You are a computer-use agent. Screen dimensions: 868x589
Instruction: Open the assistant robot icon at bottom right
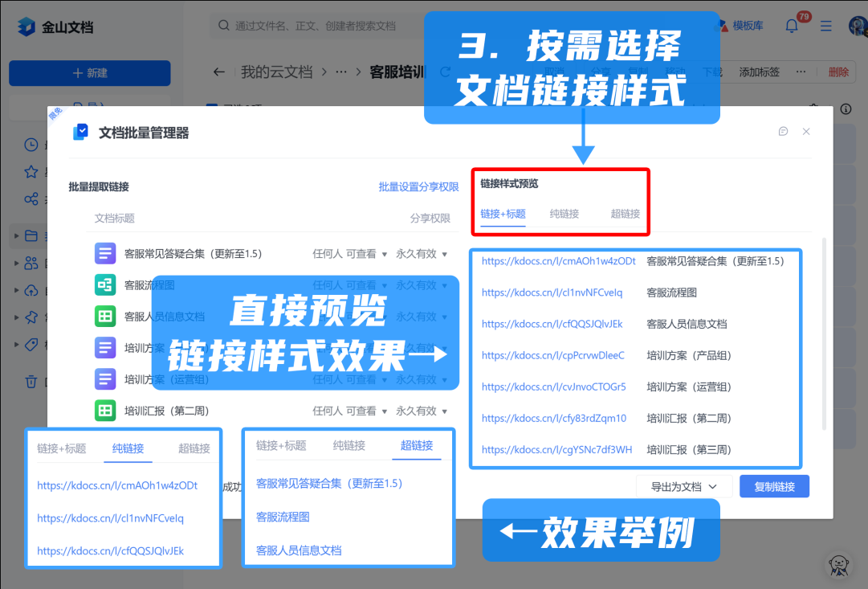pyautogui.click(x=840, y=565)
